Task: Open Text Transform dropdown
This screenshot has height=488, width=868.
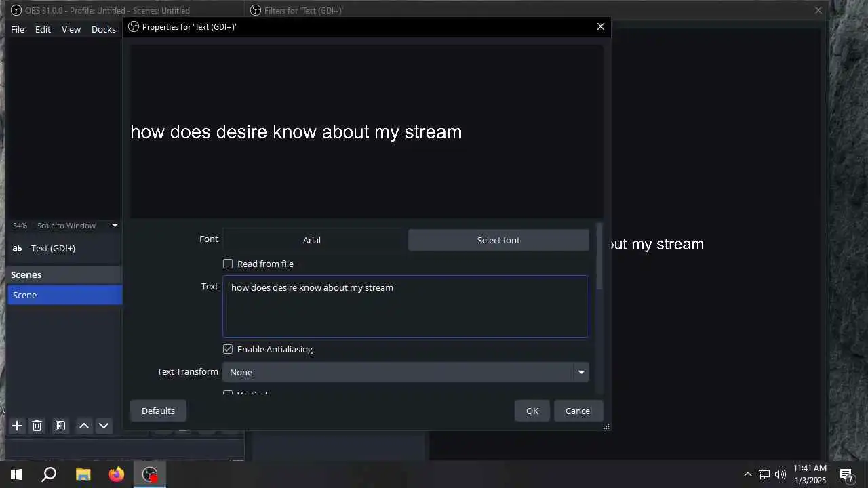Action: pyautogui.click(x=406, y=372)
